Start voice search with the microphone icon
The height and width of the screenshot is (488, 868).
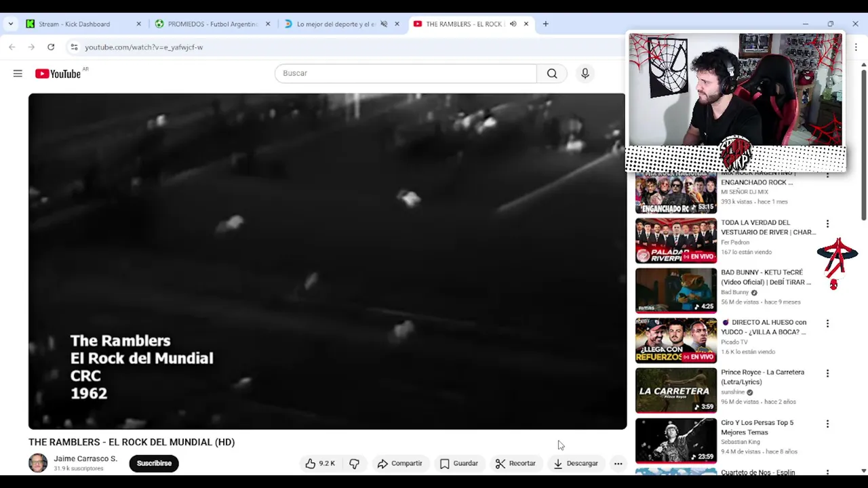click(x=585, y=73)
